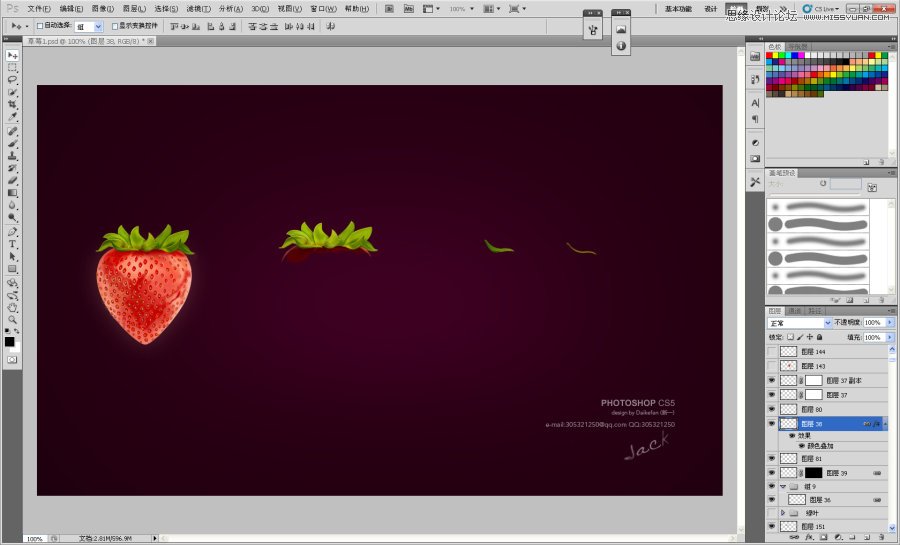Open the 图层(L) menu

tap(133, 8)
